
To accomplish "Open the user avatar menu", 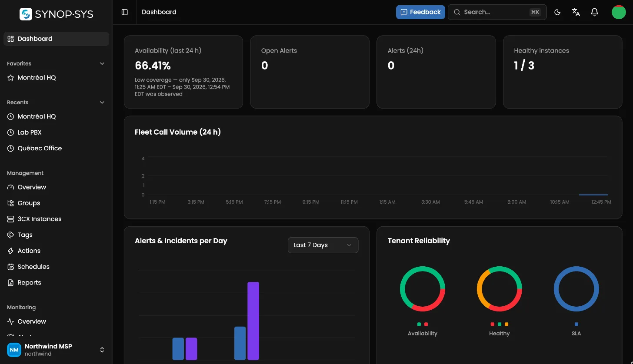I will point(619,12).
